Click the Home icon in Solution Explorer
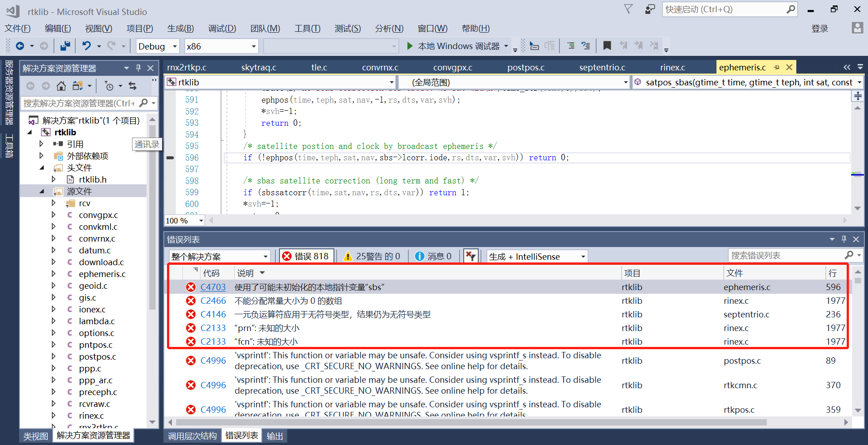The width and height of the screenshot is (868, 445). click(x=61, y=85)
